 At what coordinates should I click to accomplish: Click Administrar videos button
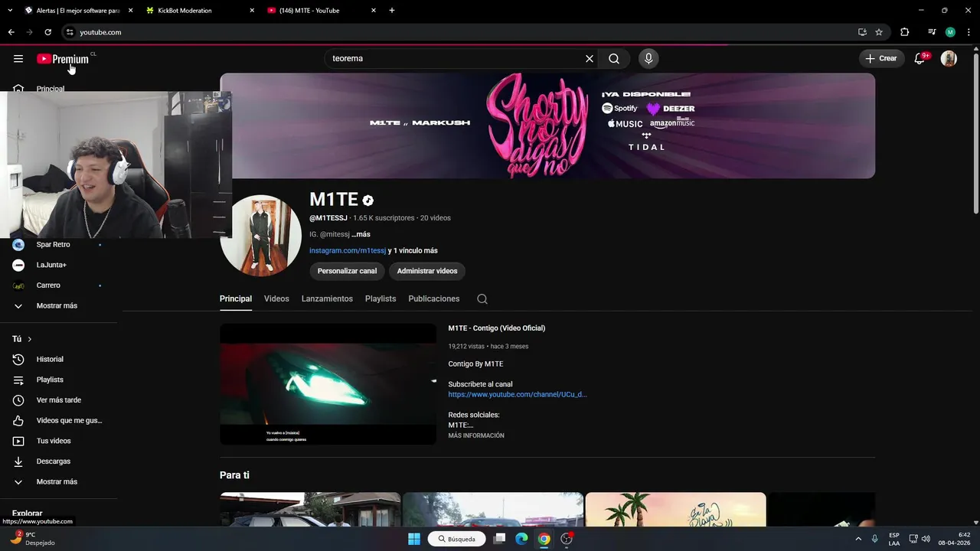(x=427, y=271)
